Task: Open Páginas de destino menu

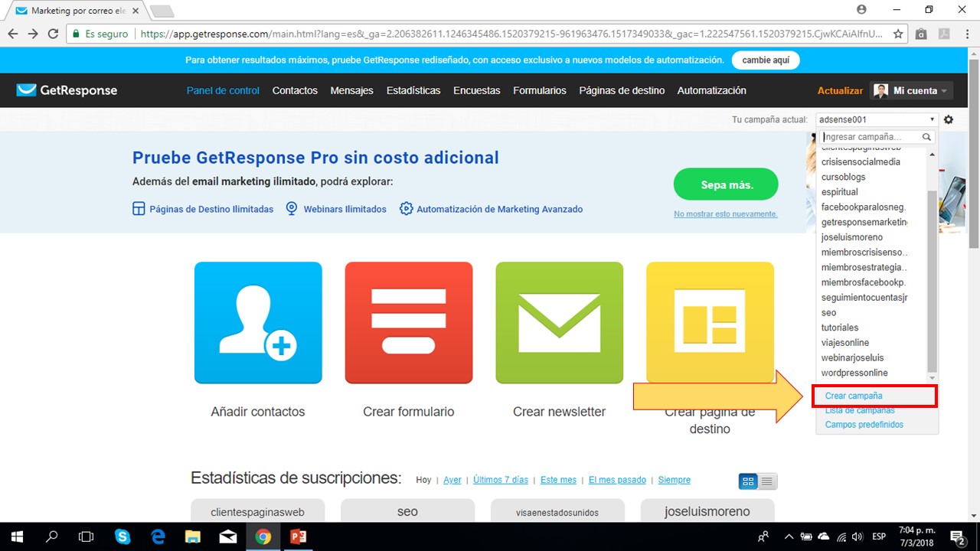Action: click(x=622, y=90)
